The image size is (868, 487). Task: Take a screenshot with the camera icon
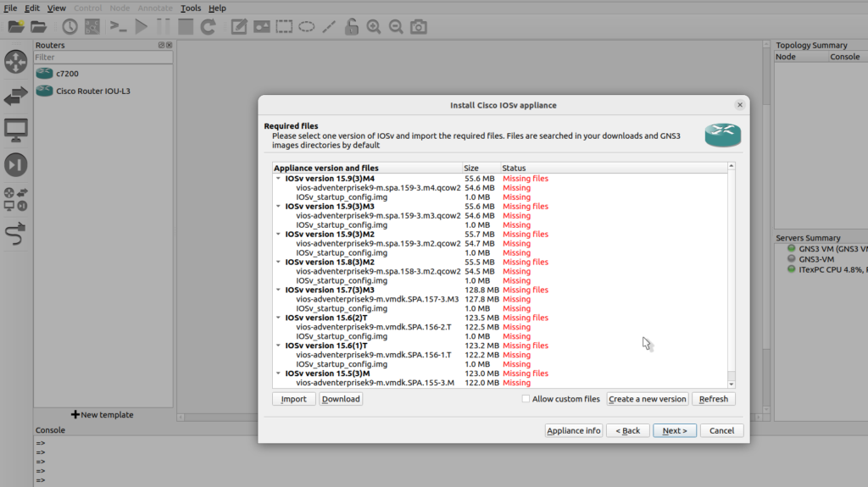(418, 27)
